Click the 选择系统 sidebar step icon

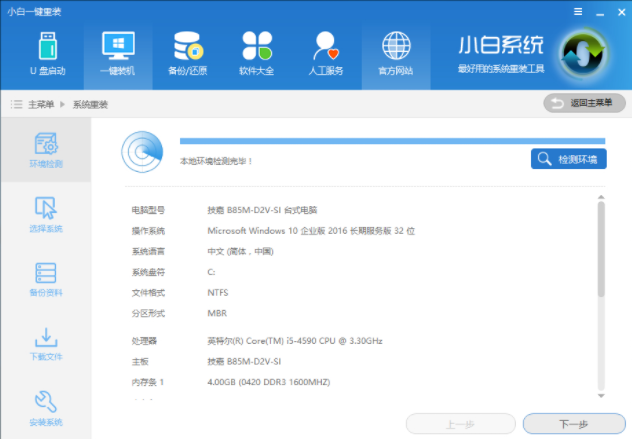pos(46,214)
